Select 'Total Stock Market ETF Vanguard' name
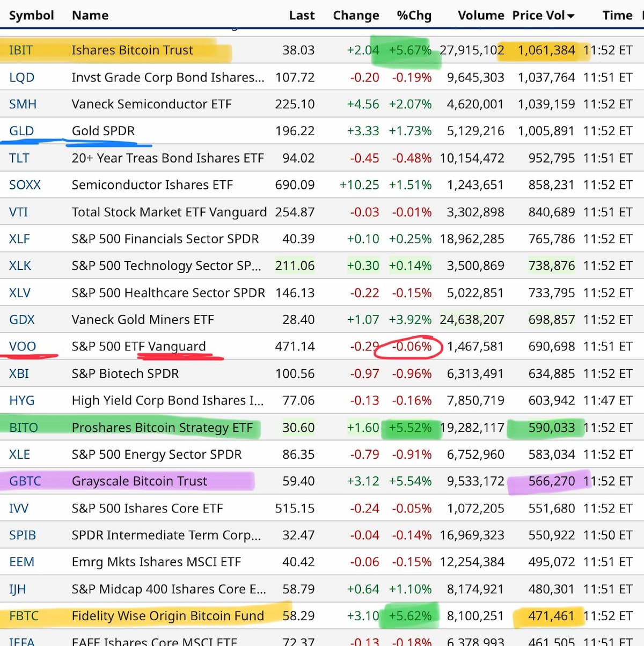 [x=169, y=212]
